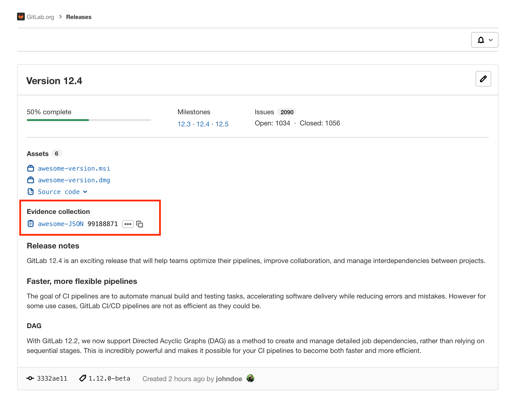This screenshot has width=515, height=420.
Task: Click the commit icon beside 3332ae11
Action: click(x=30, y=378)
